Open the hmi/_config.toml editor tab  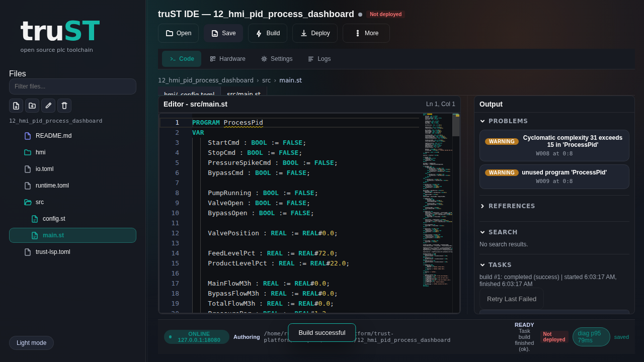pos(189,95)
